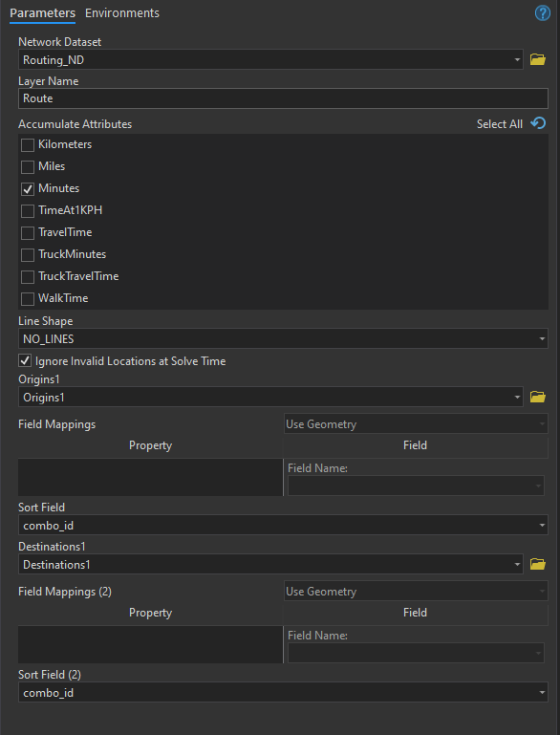This screenshot has width=560, height=735.
Task: Tick the WalkTime checkbox
Action: pos(28,299)
